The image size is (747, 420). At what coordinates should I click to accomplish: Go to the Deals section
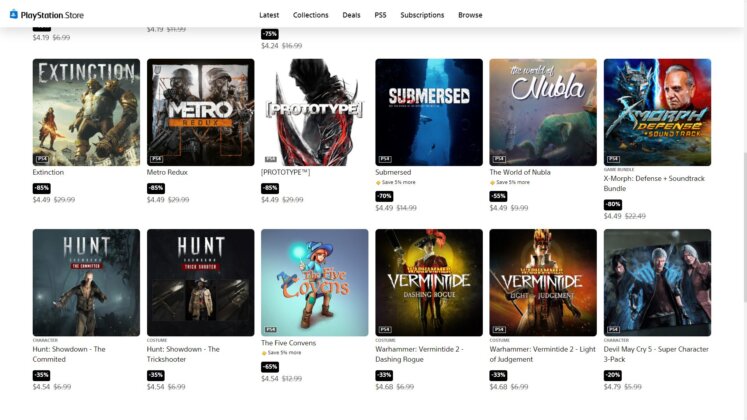click(x=351, y=15)
